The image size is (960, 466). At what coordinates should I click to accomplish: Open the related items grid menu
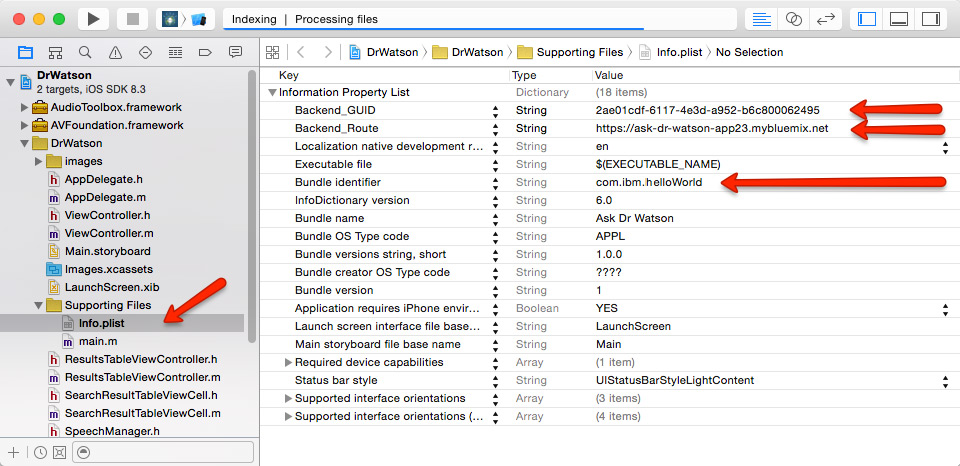click(272, 52)
